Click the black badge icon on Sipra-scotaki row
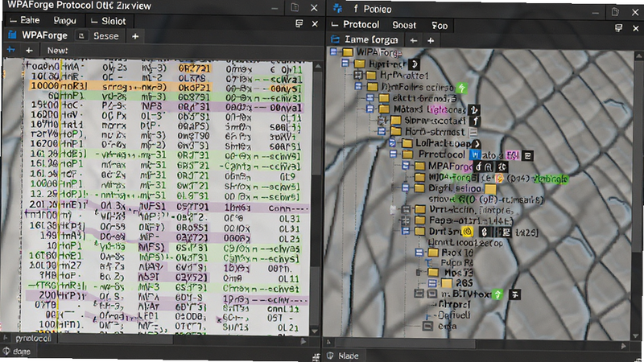The height and width of the screenshot is (362, 644). [x=475, y=121]
